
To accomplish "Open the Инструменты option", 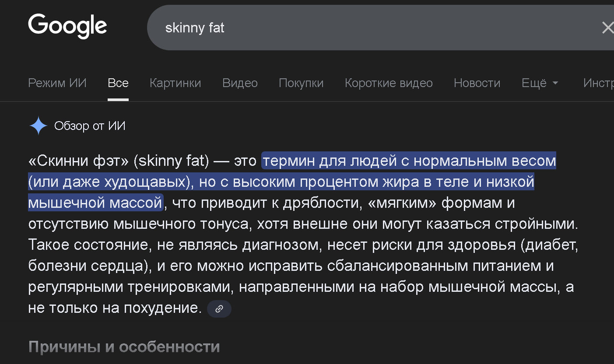I will [x=598, y=83].
